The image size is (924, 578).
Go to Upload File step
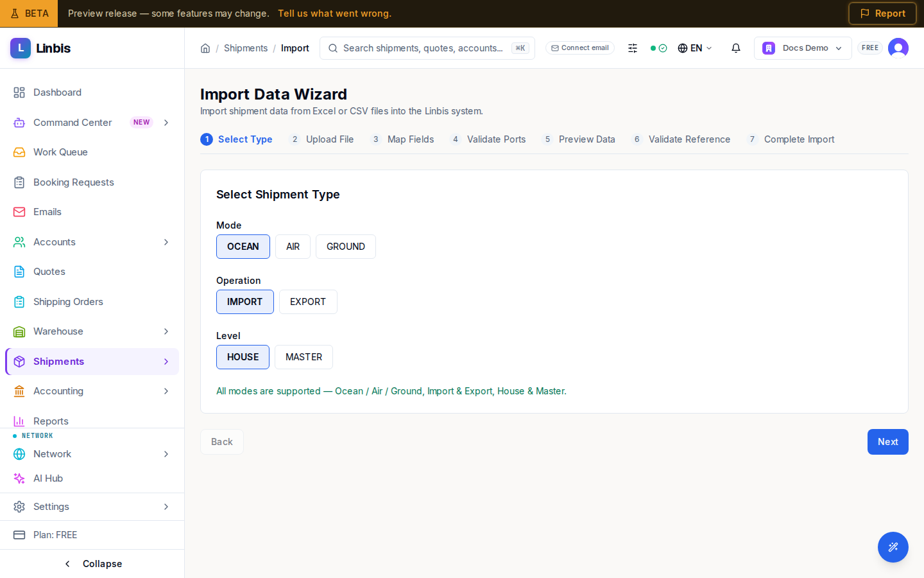(321, 139)
